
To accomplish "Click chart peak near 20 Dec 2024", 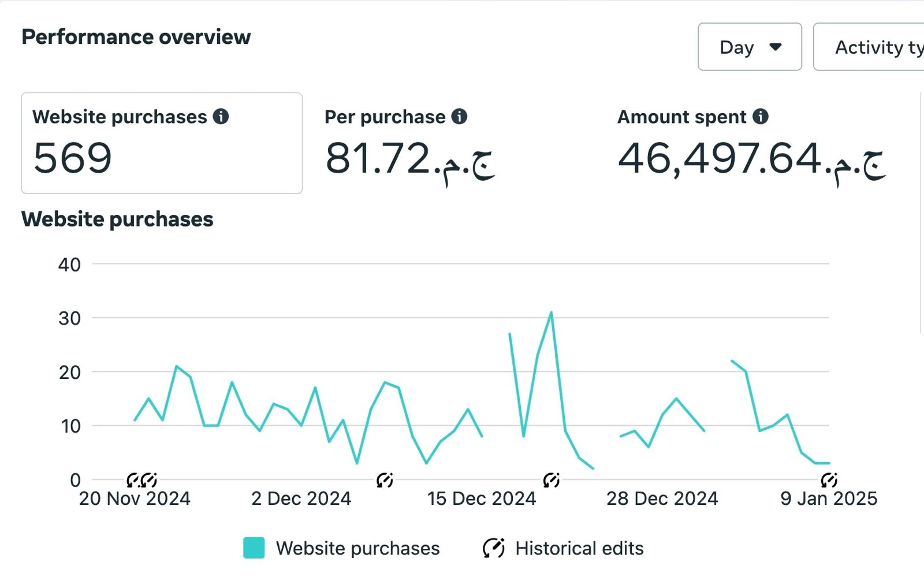I will coord(552,313).
